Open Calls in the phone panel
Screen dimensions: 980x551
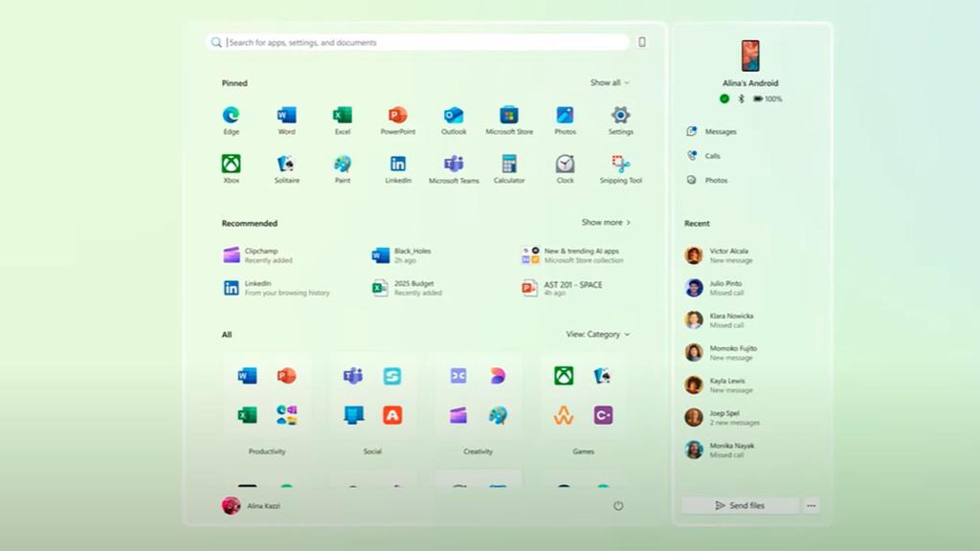click(703, 156)
